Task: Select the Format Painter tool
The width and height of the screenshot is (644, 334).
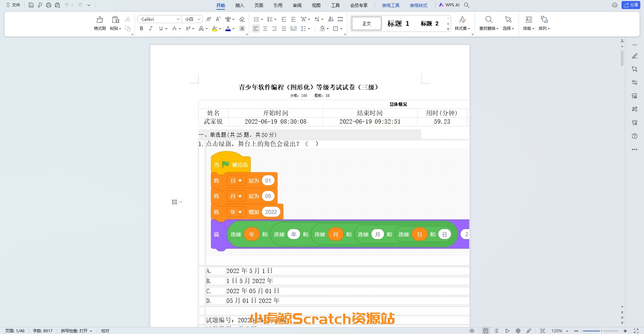Action: [100, 23]
